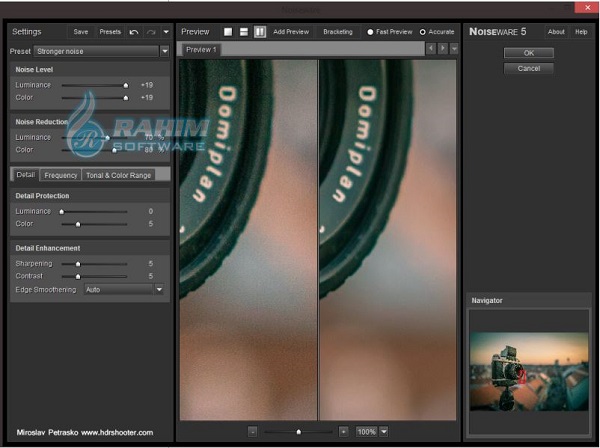This screenshot has height=448, width=600.
Task: Click the Detail Protection Luminance slider handle
Action: click(62, 212)
